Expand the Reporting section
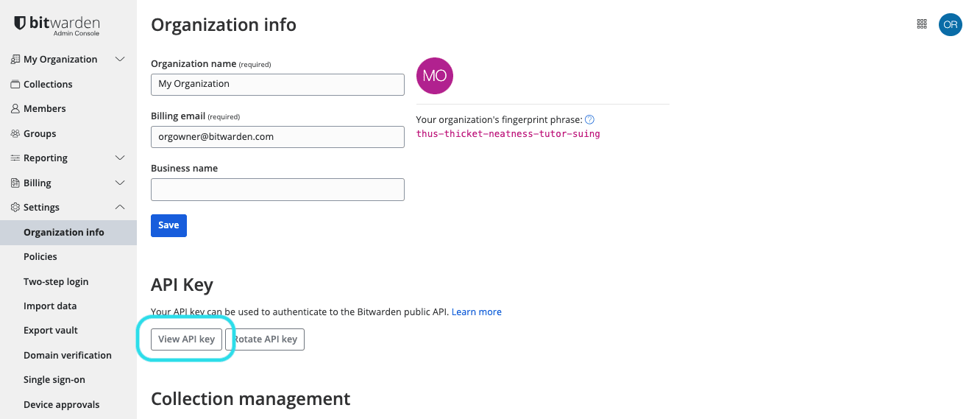This screenshot has height=419, width=980. pos(121,158)
